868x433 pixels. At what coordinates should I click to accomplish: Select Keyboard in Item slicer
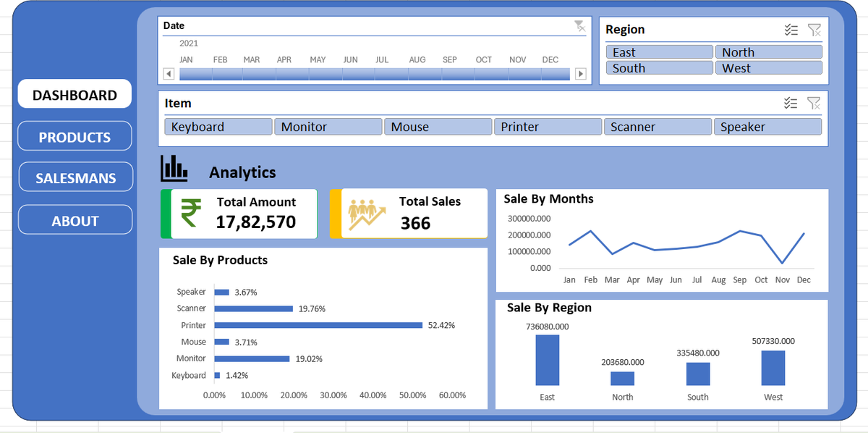click(218, 127)
